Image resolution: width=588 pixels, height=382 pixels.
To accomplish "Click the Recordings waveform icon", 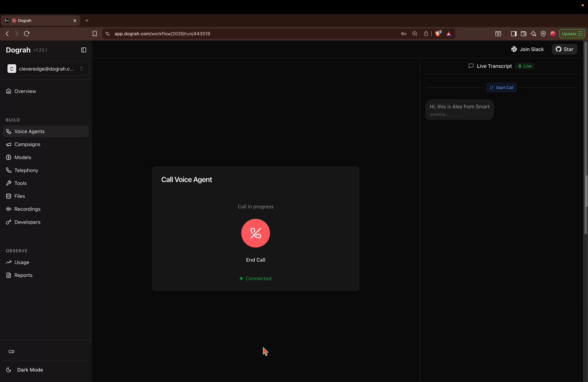I will click(x=9, y=209).
